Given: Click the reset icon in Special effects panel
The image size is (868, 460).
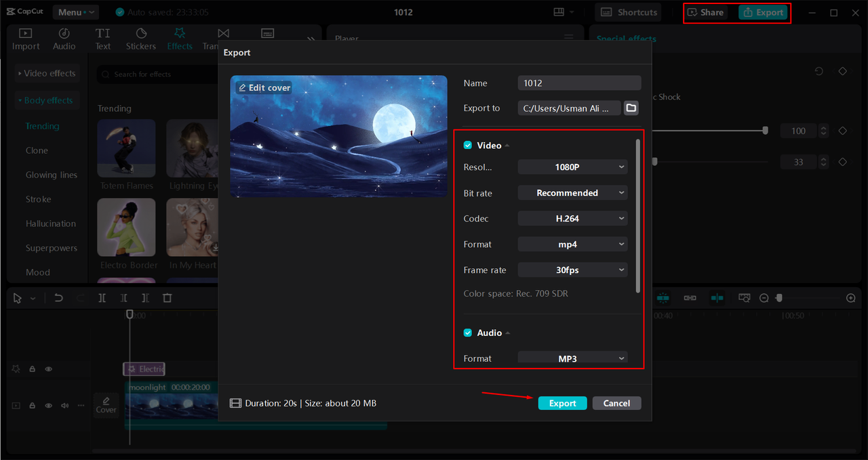Looking at the screenshot, I should tap(819, 71).
